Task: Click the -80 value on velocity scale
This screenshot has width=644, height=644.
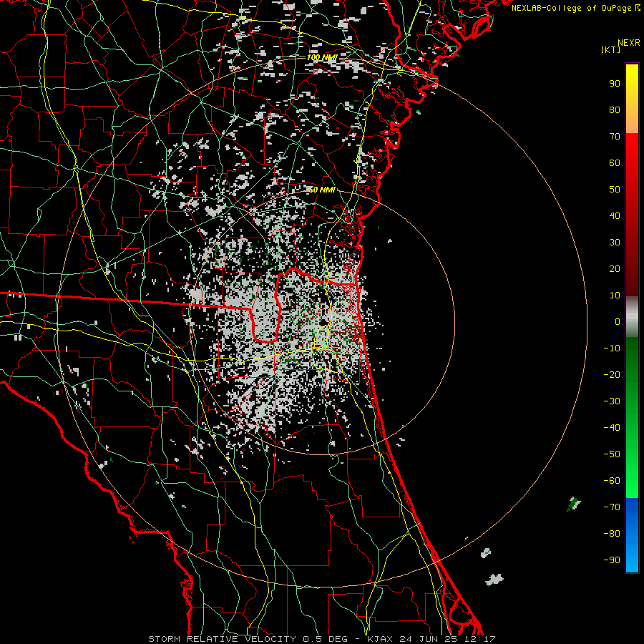Action: point(612,534)
